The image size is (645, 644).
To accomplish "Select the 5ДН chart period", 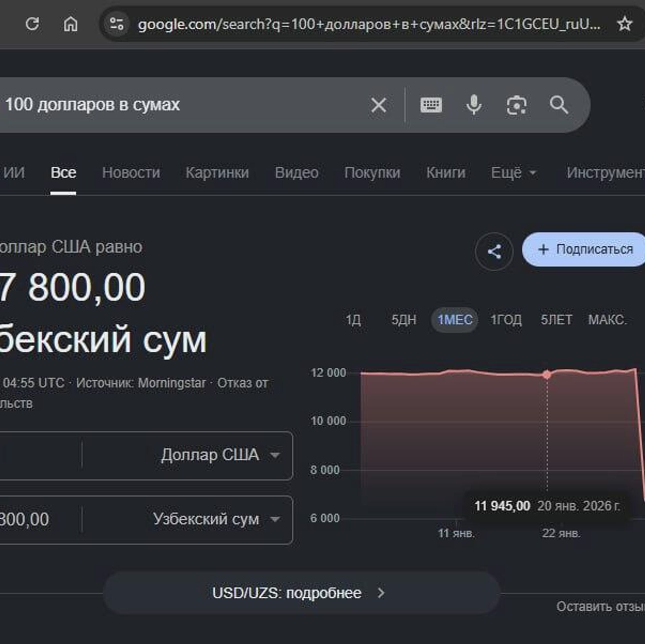I will click(x=403, y=320).
